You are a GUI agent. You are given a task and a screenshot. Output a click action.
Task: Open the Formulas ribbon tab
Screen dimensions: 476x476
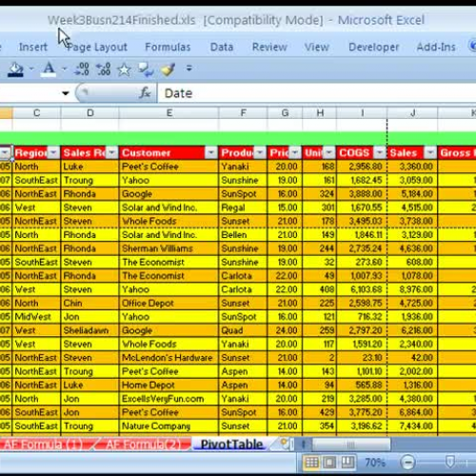168,47
